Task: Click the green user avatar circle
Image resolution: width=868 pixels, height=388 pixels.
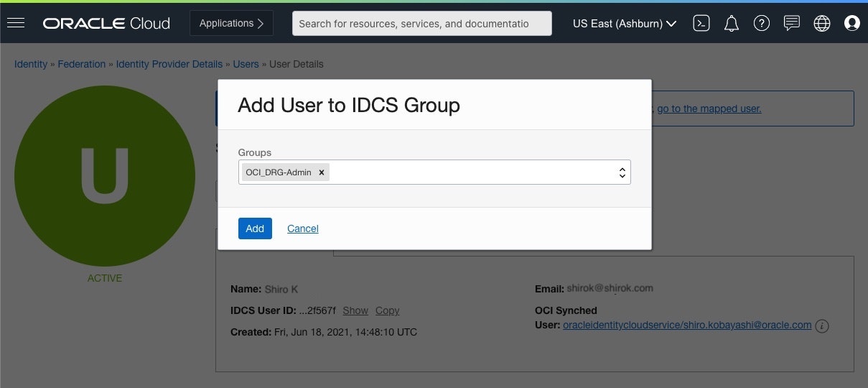Action: (x=105, y=175)
